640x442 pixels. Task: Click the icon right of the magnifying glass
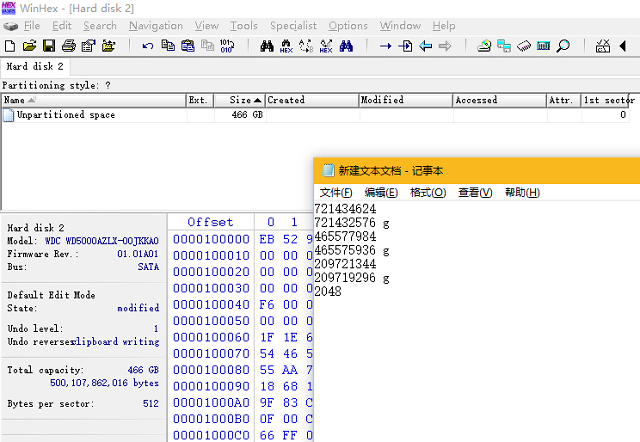click(x=603, y=46)
